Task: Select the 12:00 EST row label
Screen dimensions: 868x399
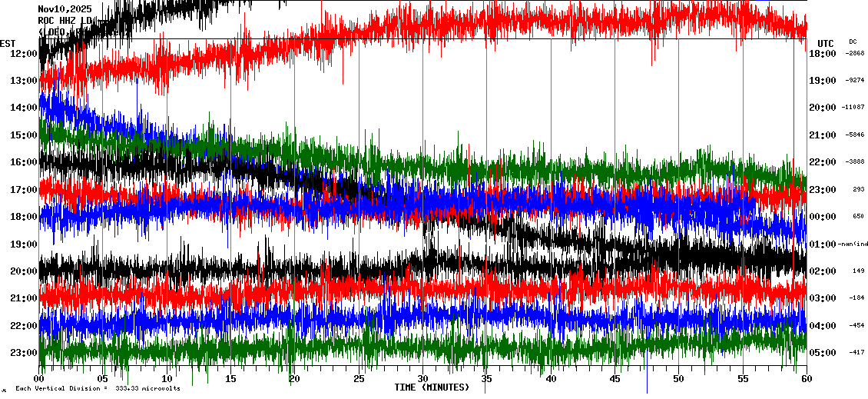Action: 25,53
